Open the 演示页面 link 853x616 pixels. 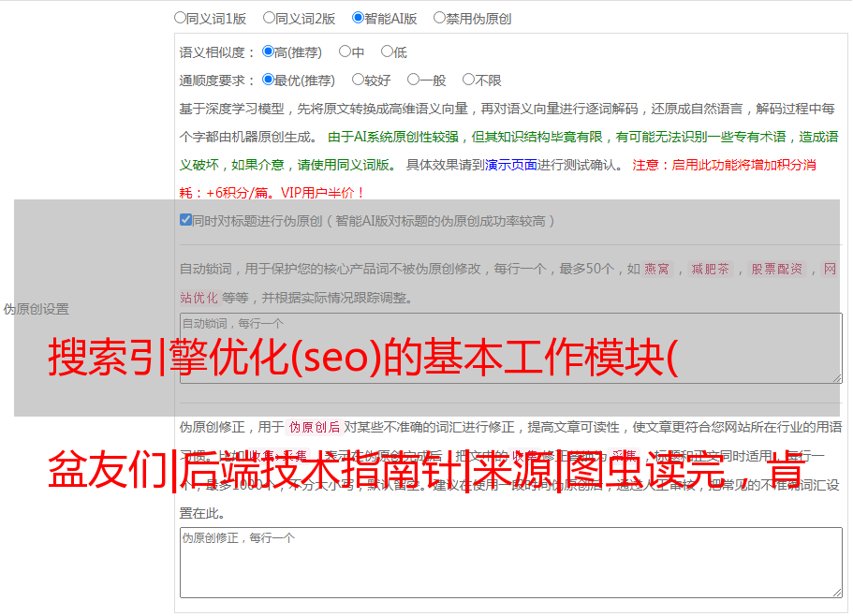511,165
